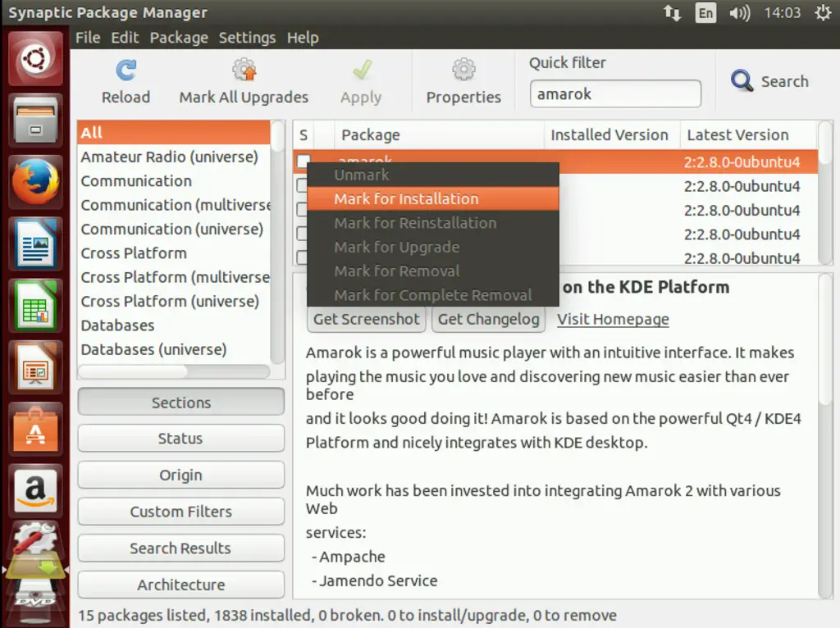
Task: Open the Settings menu
Action: [x=247, y=38]
